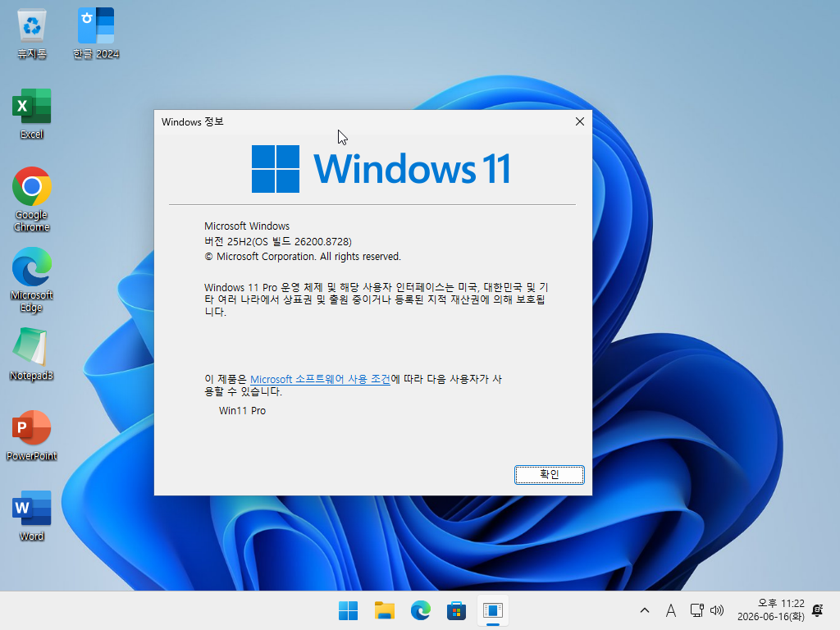This screenshot has width=840, height=630.
Task: Click the licensed user name Win11 Pro
Action: click(242, 411)
